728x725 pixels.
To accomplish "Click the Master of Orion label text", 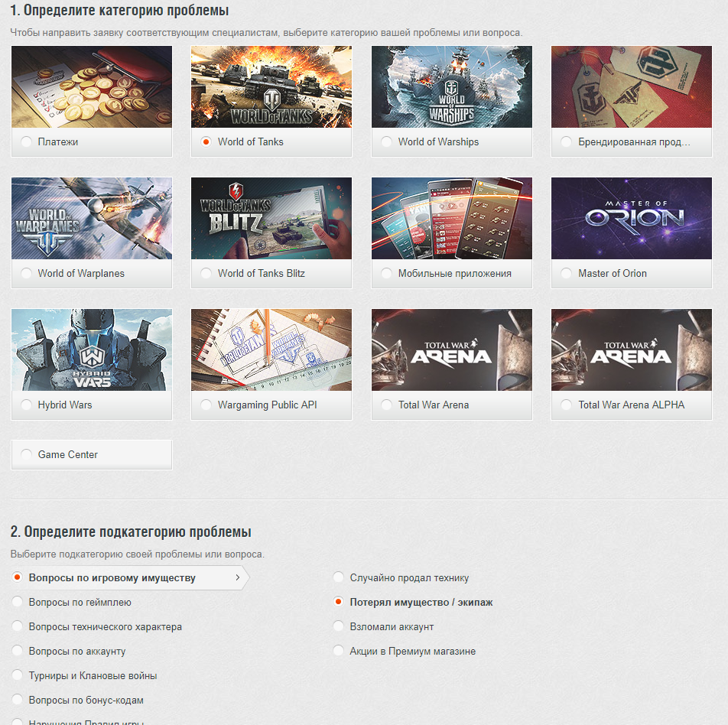I will (613, 273).
